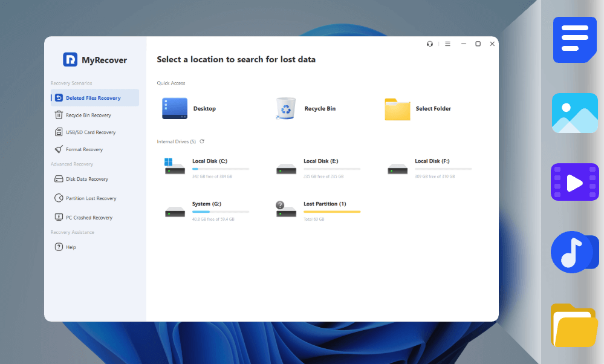Open Deleted Files Recovery in the sidebar
This screenshot has height=364, width=604.
click(x=95, y=98)
